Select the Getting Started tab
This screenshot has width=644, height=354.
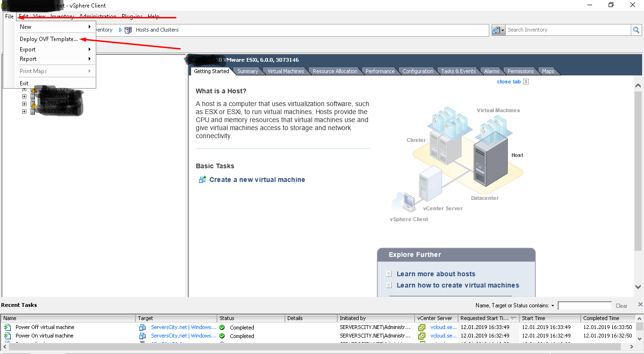211,71
